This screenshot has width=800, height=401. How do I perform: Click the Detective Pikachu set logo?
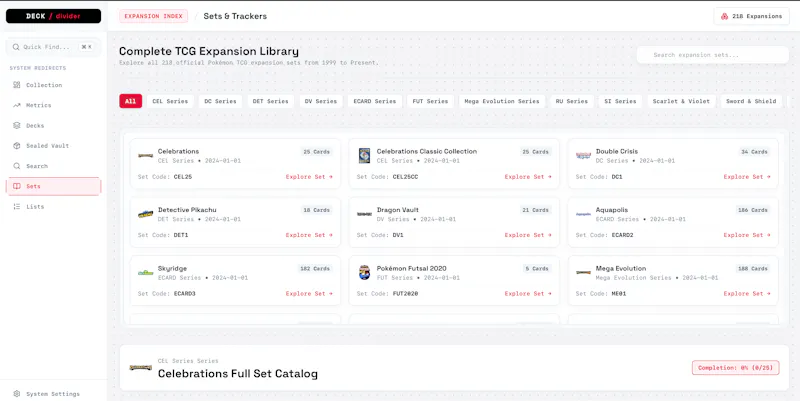(x=145, y=214)
